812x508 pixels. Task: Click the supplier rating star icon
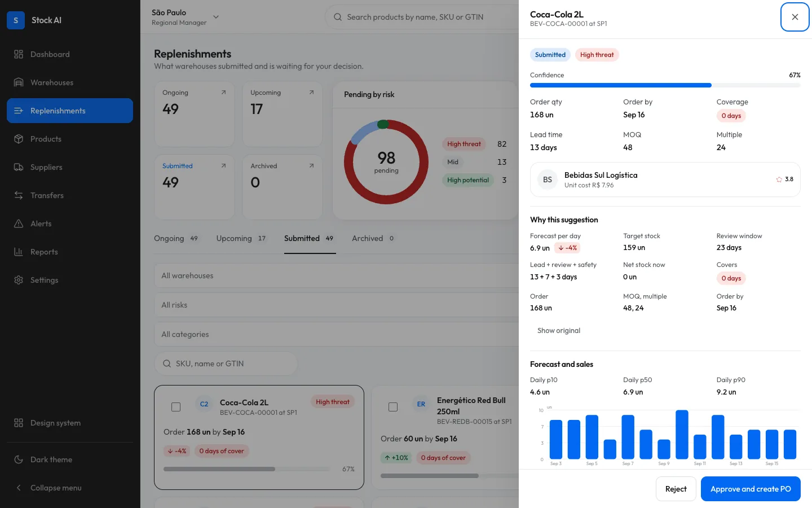pos(779,179)
